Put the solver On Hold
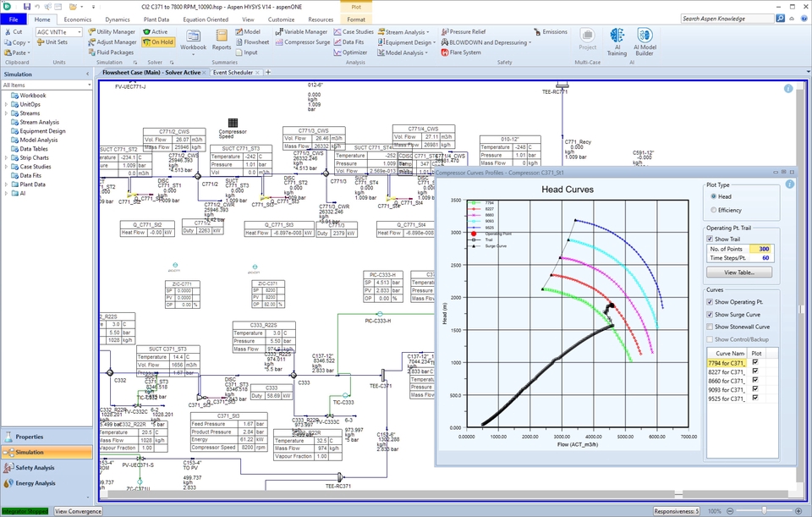 click(x=156, y=41)
